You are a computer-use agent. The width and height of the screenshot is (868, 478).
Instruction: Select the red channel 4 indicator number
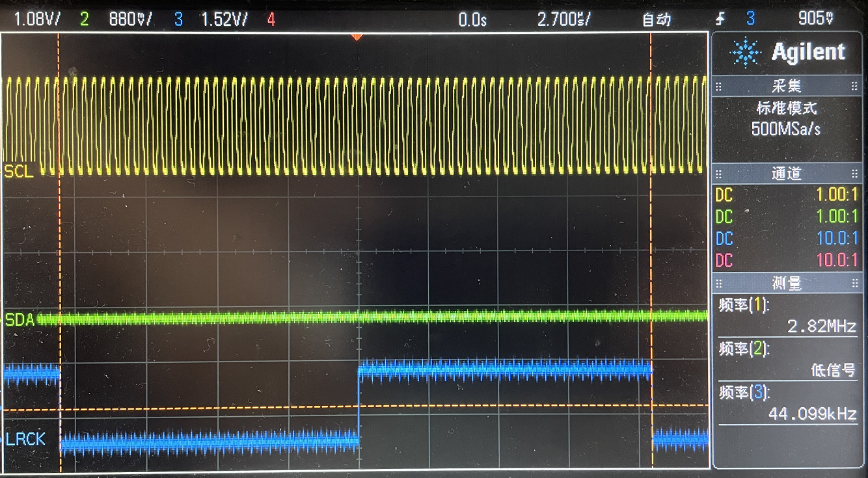[271, 20]
